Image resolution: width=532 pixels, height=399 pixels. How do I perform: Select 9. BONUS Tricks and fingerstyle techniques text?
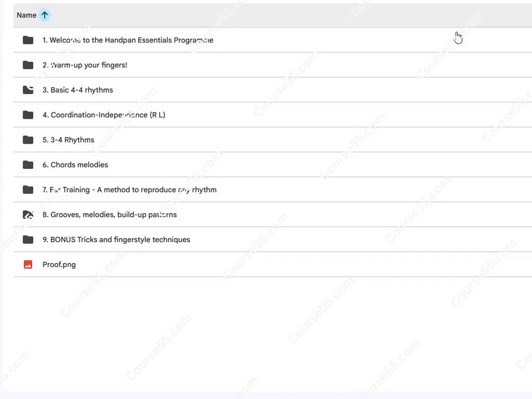click(116, 239)
